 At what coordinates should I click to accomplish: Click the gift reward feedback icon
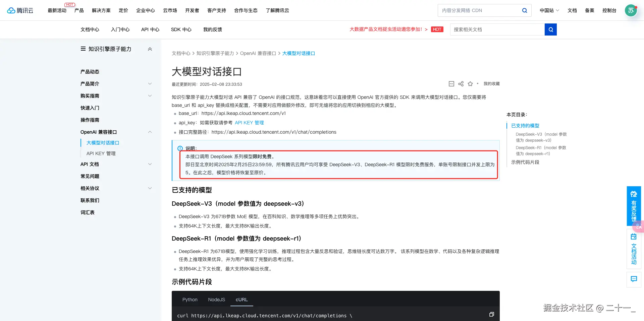tap(634, 194)
